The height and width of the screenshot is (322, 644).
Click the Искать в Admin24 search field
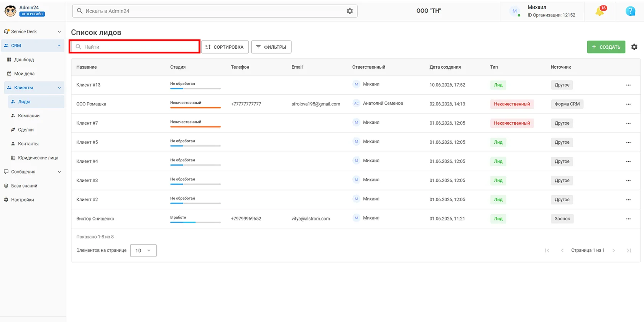pos(215,11)
